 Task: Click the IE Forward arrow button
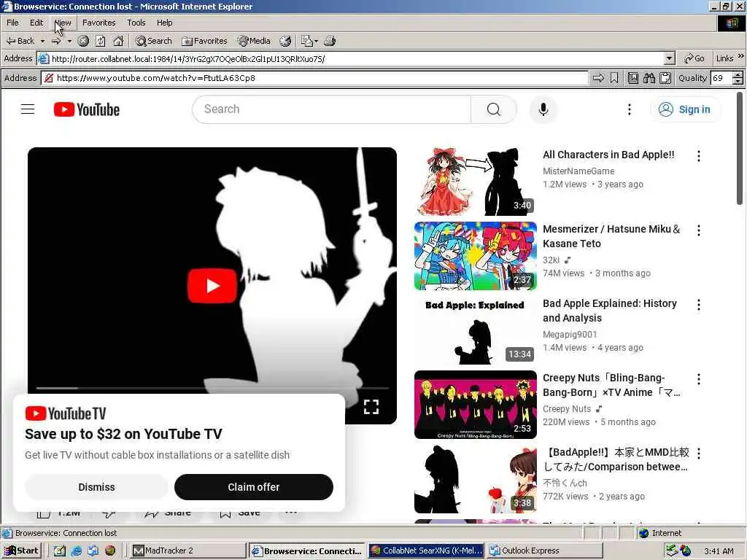point(56,41)
